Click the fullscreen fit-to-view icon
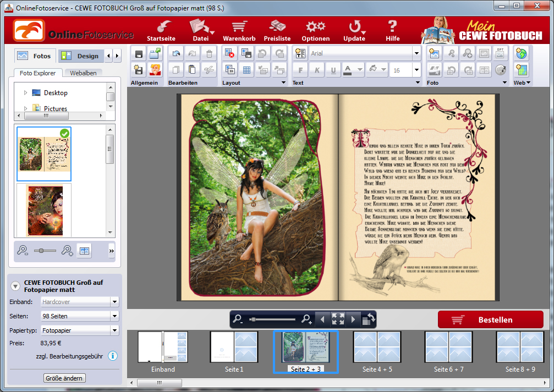This screenshot has width=554, height=392. pyautogui.click(x=338, y=319)
